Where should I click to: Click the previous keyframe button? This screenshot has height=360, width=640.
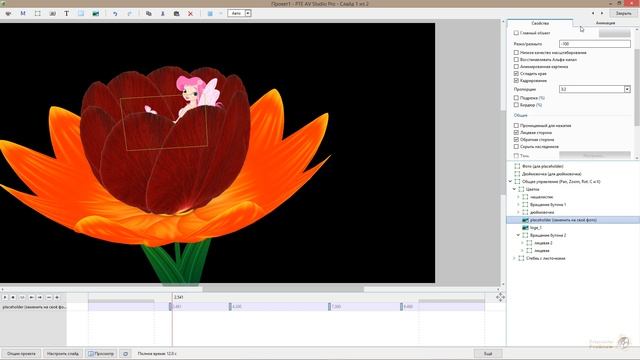click(x=31, y=298)
